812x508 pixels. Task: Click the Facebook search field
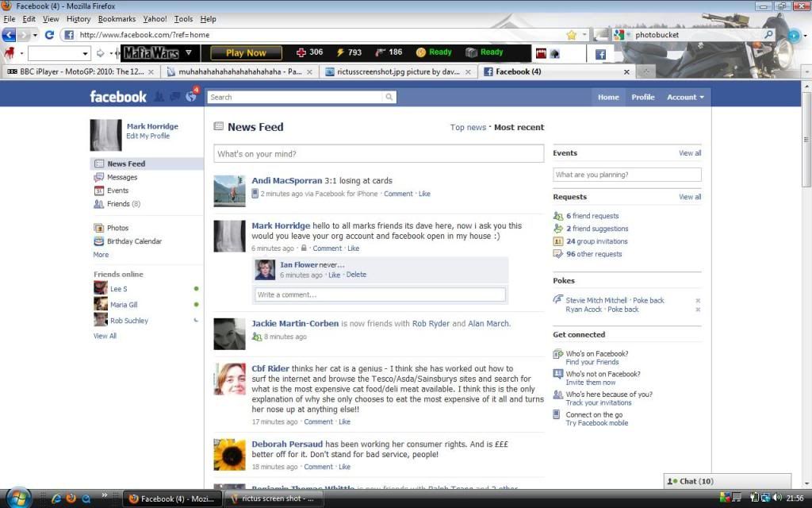[295, 97]
